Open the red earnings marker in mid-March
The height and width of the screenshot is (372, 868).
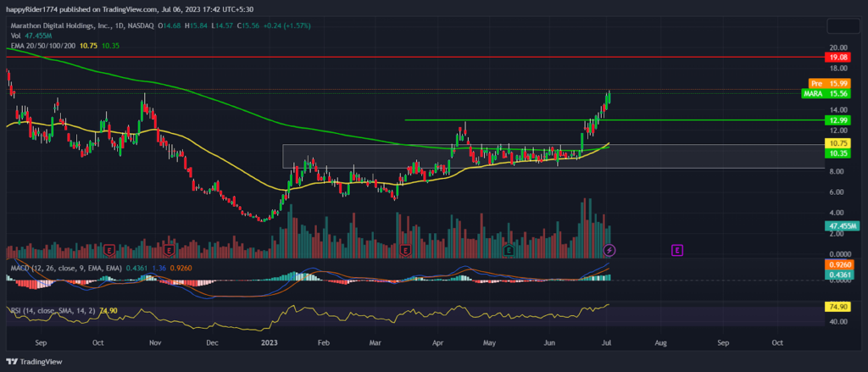point(406,251)
